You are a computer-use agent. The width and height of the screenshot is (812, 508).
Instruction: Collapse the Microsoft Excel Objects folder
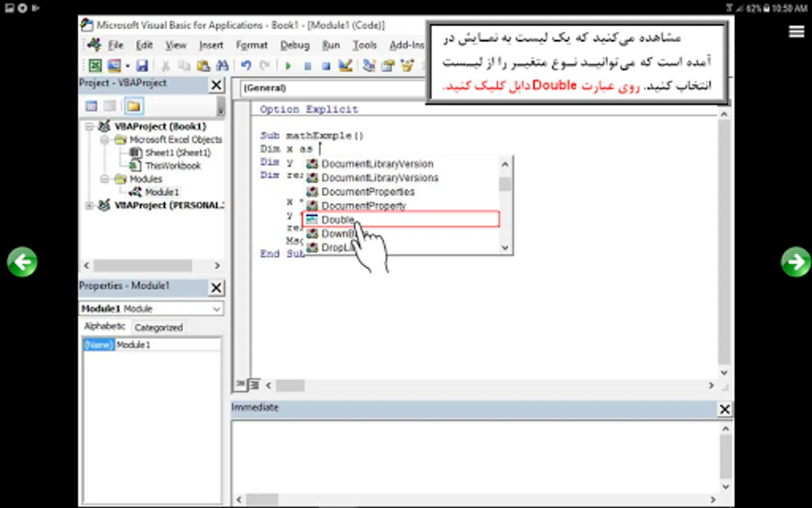(x=104, y=139)
